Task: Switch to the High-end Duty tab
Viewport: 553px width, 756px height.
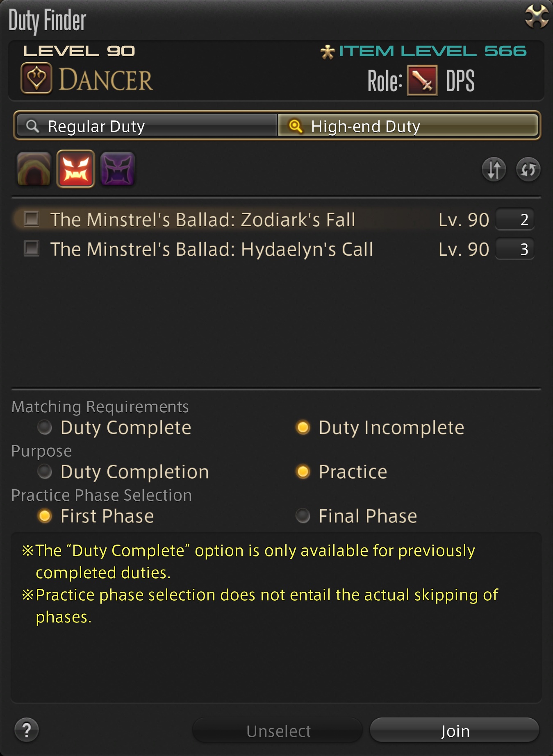Action: pos(408,126)
